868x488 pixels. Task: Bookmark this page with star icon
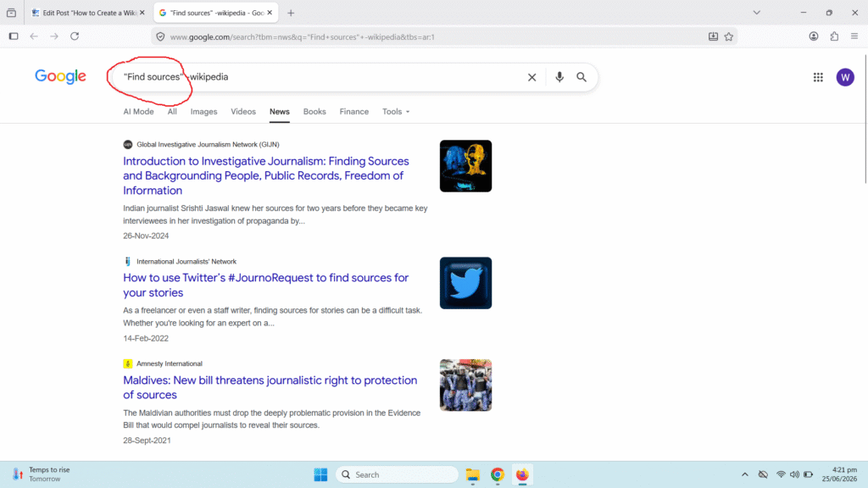coord(728,36)
